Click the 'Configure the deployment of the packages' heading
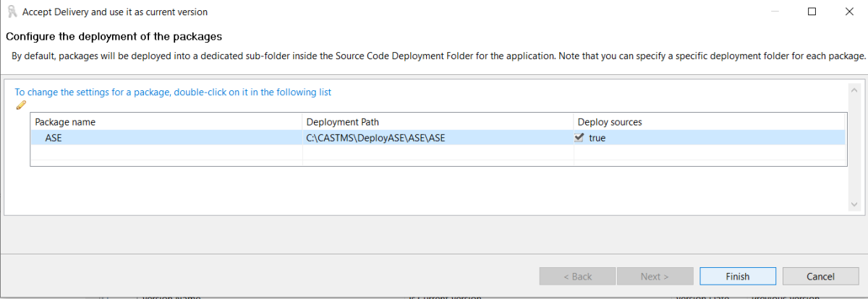Screen dimensions: 868x299 point(114,36)
